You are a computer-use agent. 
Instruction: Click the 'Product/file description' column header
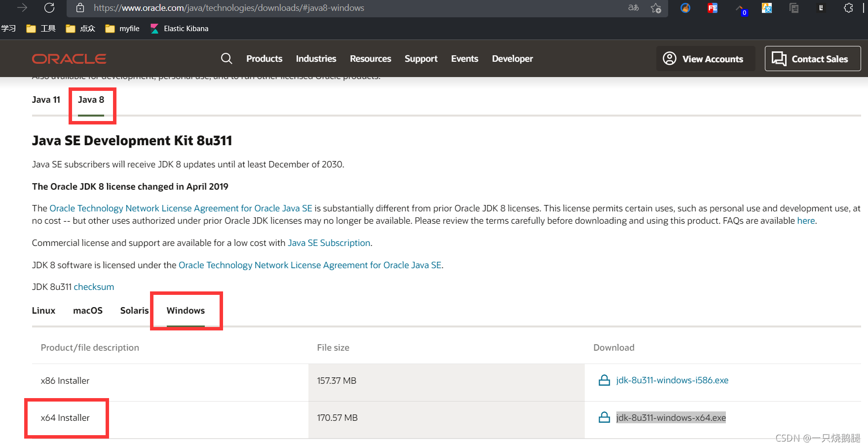[90, 348]
